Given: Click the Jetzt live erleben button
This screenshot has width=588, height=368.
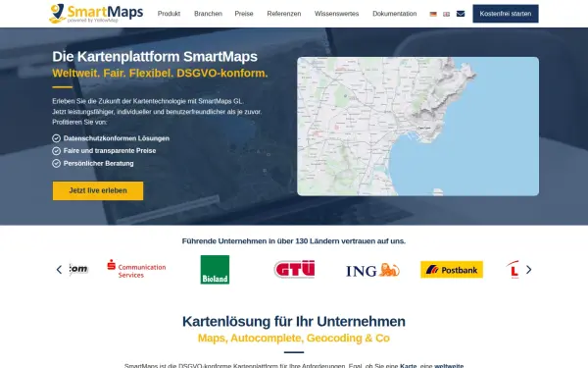Looking at the screenshot, I should click(x=98, y=190).
